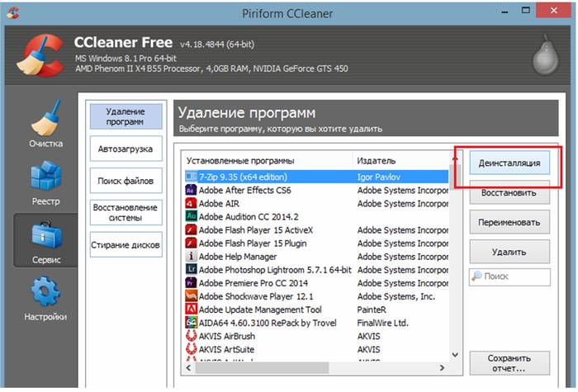Viewport: 578px width, 392px height.
Task: Click the Flash Player 15 Plugin icon
Action: click(x=191, y=243)
